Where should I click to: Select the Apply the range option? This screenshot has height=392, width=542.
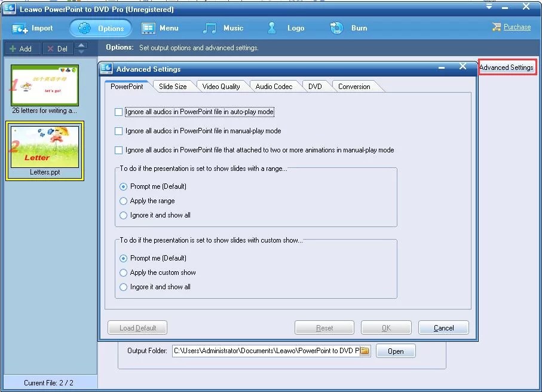click(x=124, y=201)
